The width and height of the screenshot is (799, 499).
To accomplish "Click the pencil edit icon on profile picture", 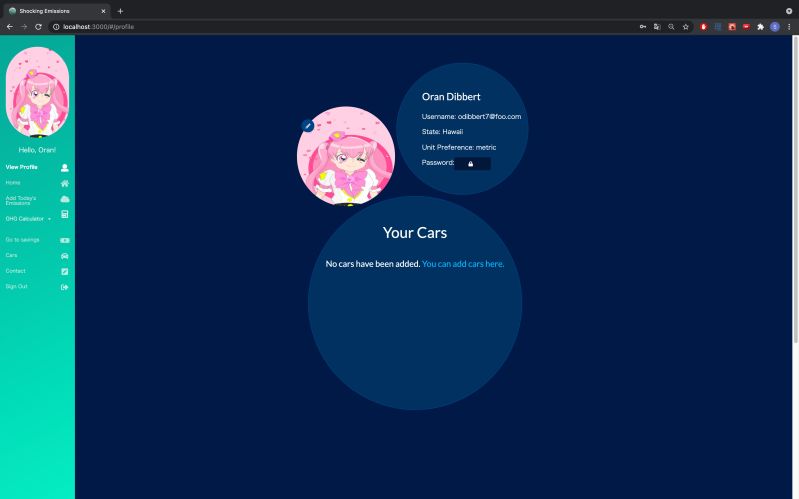I will tap(308, 125).
